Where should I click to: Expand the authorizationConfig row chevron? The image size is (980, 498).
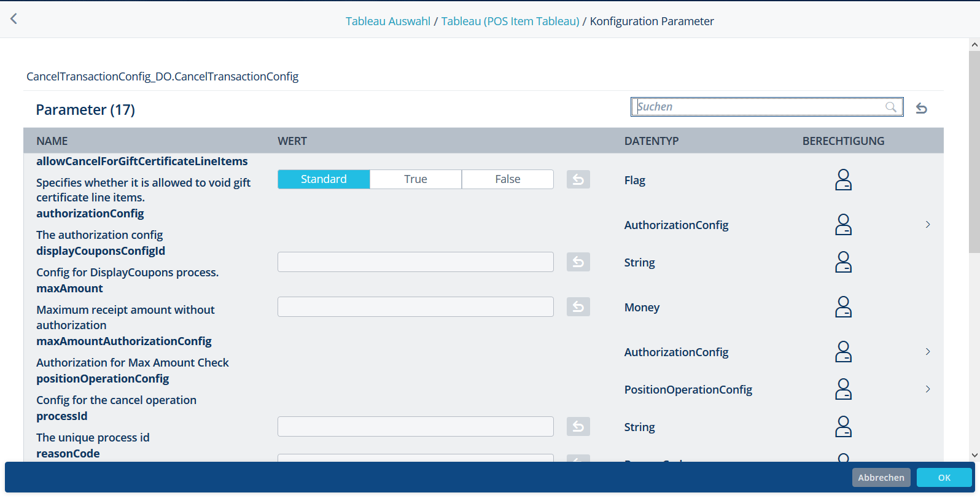point(928,225)
